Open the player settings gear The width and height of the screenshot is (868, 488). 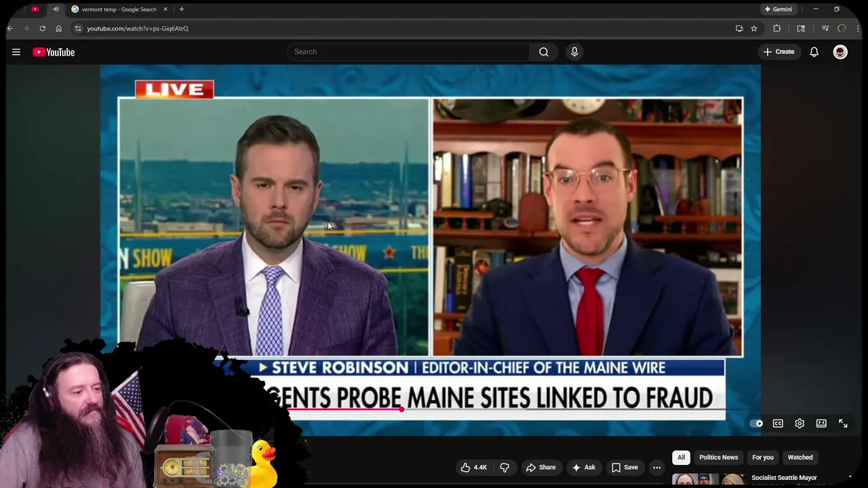point(800,424)
